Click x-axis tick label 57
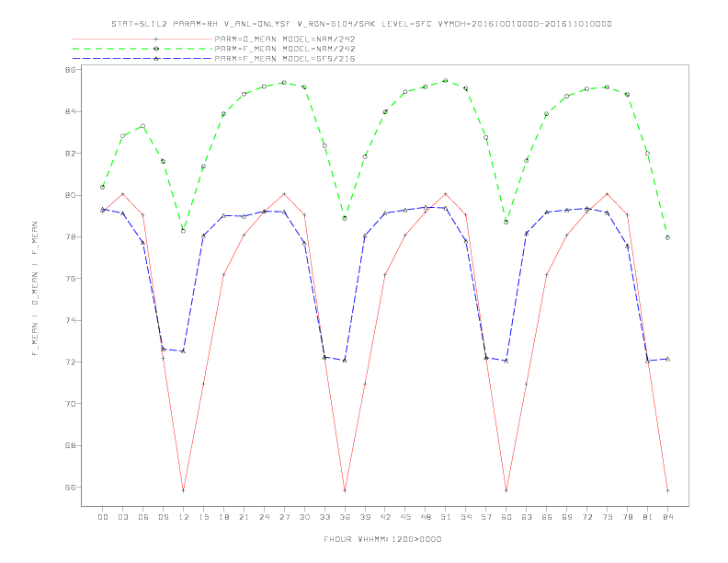Screen dimensions: 728x563 coord(486,517)
